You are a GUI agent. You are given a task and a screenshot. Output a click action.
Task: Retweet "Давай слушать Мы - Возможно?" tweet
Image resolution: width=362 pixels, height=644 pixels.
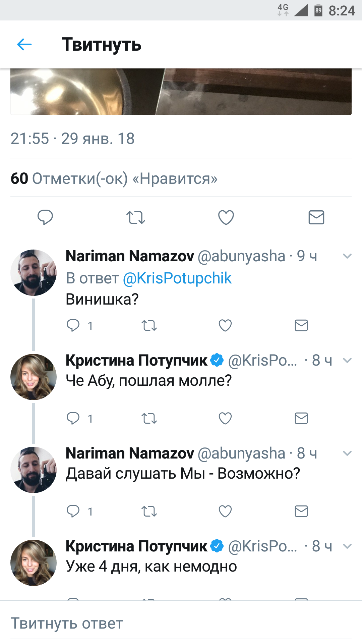pyautogui.click(x=149, y=511)
